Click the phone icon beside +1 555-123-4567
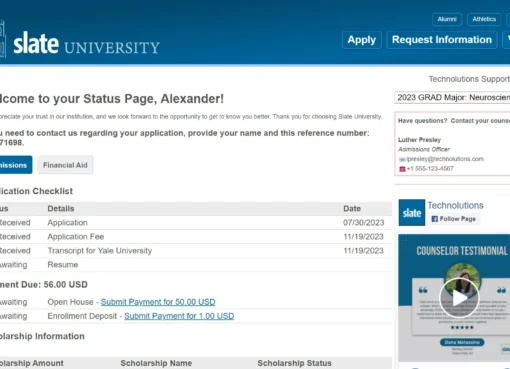This screenshot has height=369, width=510. 402,169
